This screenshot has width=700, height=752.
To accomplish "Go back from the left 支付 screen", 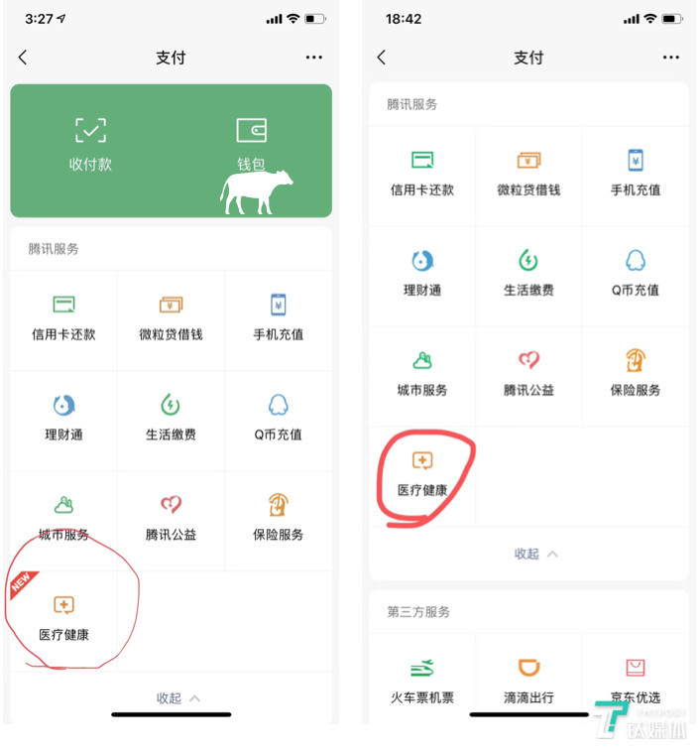I will 23,58.
